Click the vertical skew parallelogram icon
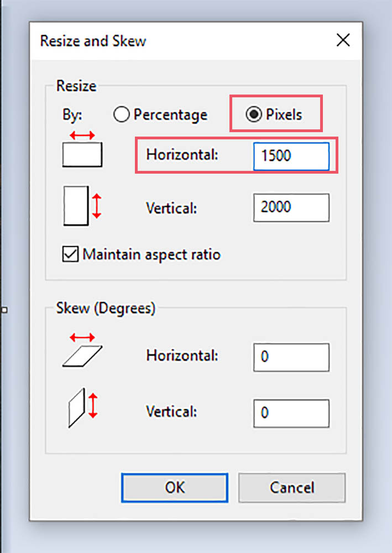Viewport: 392px width, 553px height. click(82, 406)
